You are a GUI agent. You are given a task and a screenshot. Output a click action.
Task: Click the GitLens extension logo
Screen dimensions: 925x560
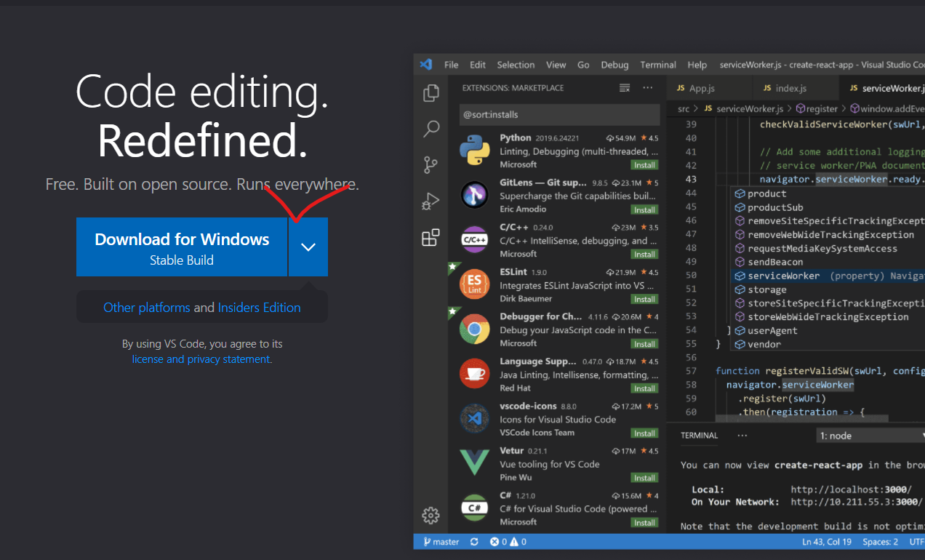[x=474, y=195]
